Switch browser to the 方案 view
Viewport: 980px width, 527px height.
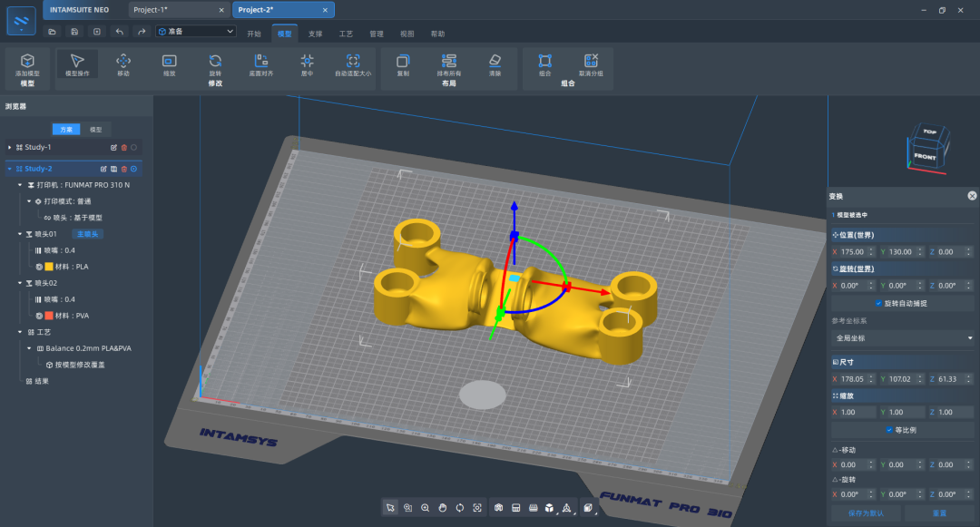point(66,129)
